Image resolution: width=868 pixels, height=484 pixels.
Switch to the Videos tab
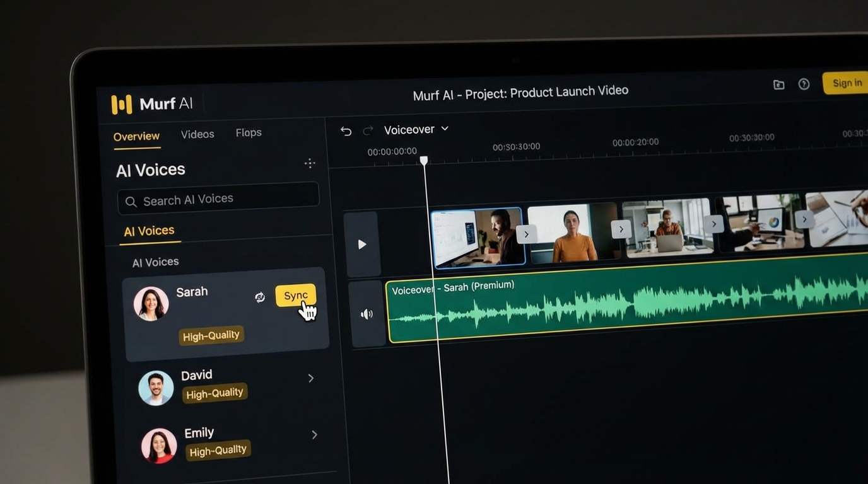click(197, 134)
